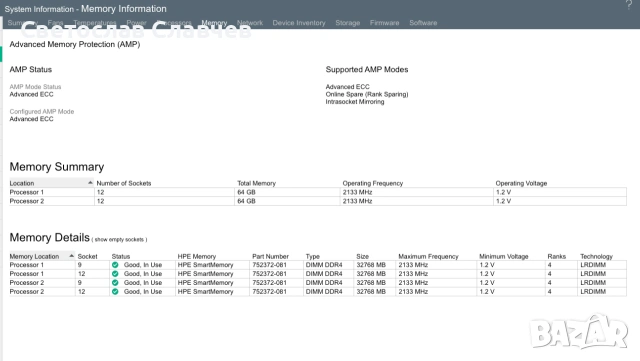Switch to the Memory tab
This screenshot has height=361, width=640.
(214, 23)
